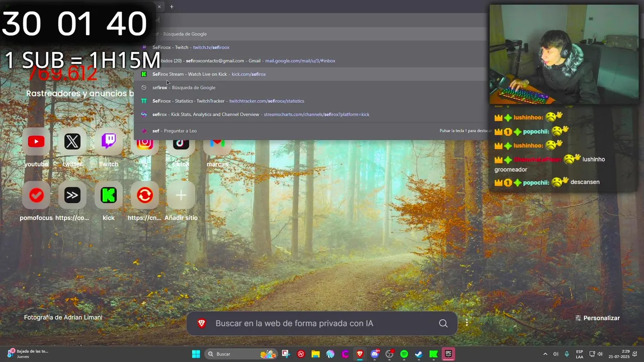Expand the hidden system tray icons chevron
This screenshot has width=644, height=362.
545,354
